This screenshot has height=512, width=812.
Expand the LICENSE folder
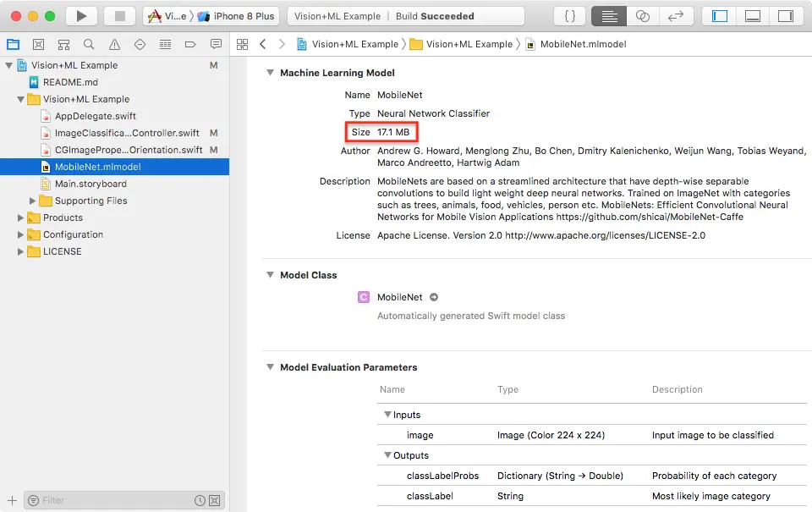coord(20,252)
